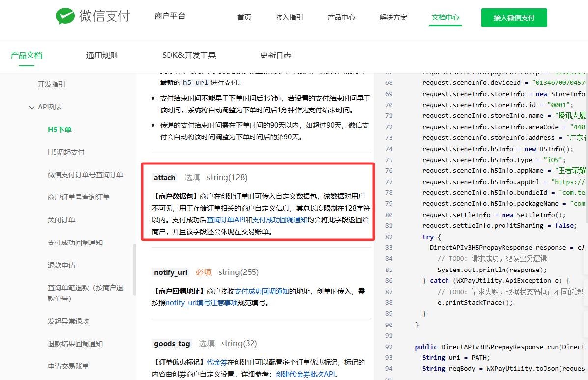Select 关闭订单 in the sidebar
Image resolution: width=588 pixels, height=380 pixels.
point(61,220)
